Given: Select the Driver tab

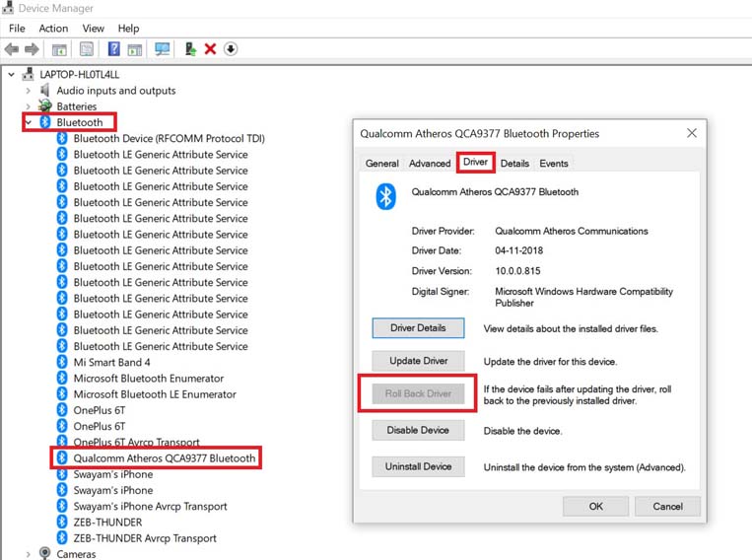Looking at the screenshot, I should [475, 163].
